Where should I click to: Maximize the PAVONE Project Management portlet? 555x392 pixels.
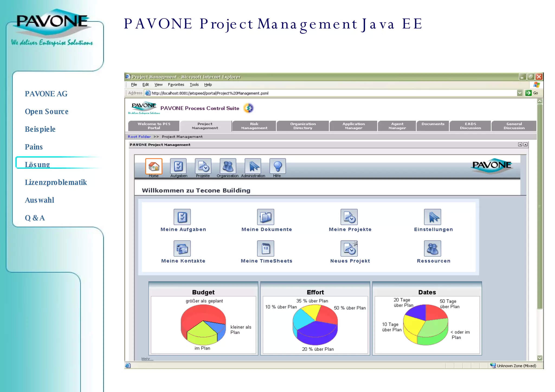(x=525, y=144)
